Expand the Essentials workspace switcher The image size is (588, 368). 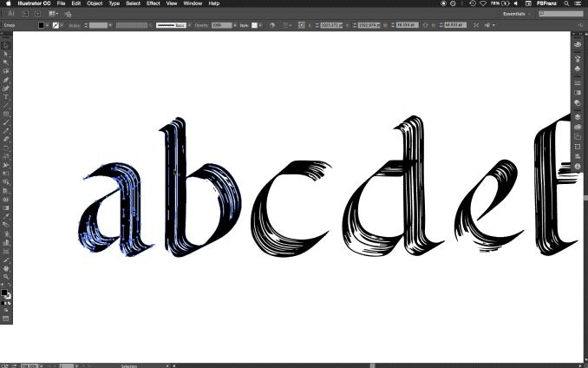click(x=516, y=14)
